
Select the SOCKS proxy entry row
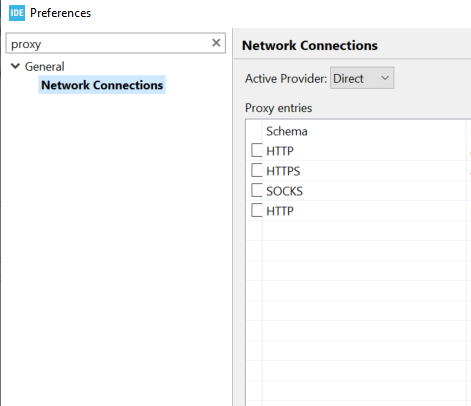pyautogui.click(x=359, y=191)
